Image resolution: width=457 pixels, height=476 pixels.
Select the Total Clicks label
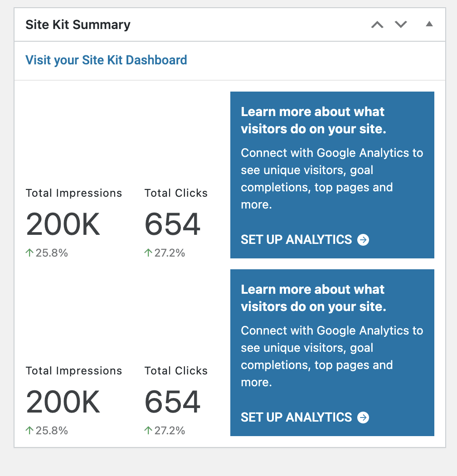[x=175, y=193]
